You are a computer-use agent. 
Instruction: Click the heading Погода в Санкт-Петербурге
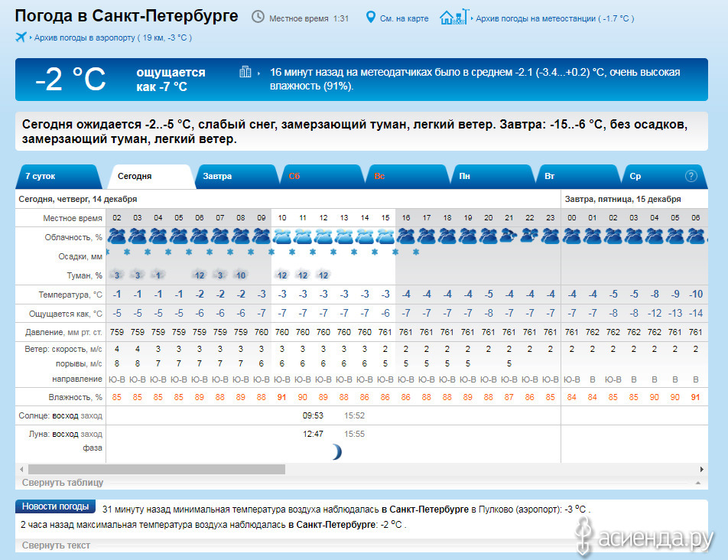click(126, 16)
